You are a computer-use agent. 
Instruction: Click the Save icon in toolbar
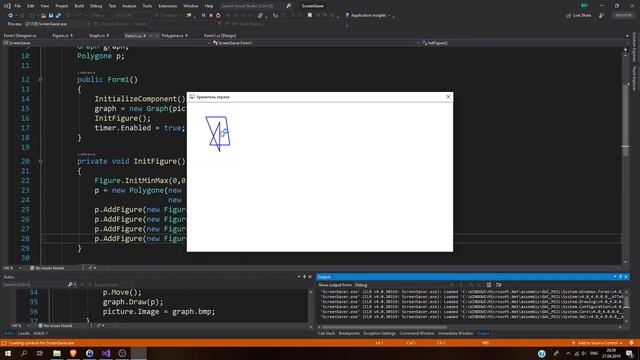pyautogui.click(x=51, y=16)
